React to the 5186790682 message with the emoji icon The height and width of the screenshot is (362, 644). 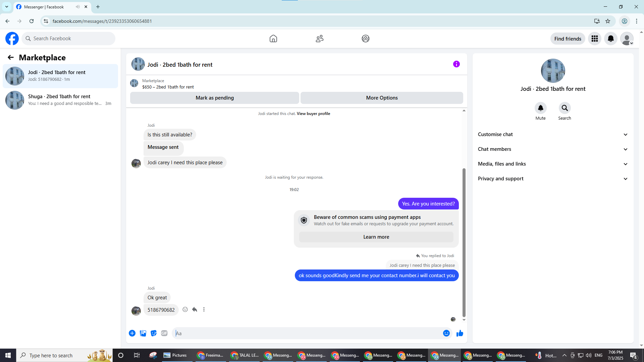click(185, 309)
